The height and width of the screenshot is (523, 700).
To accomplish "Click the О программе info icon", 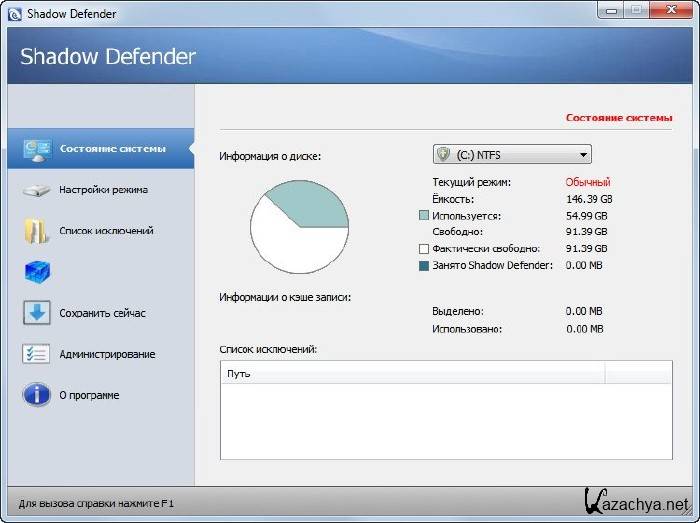I will (x=37, y=395).
